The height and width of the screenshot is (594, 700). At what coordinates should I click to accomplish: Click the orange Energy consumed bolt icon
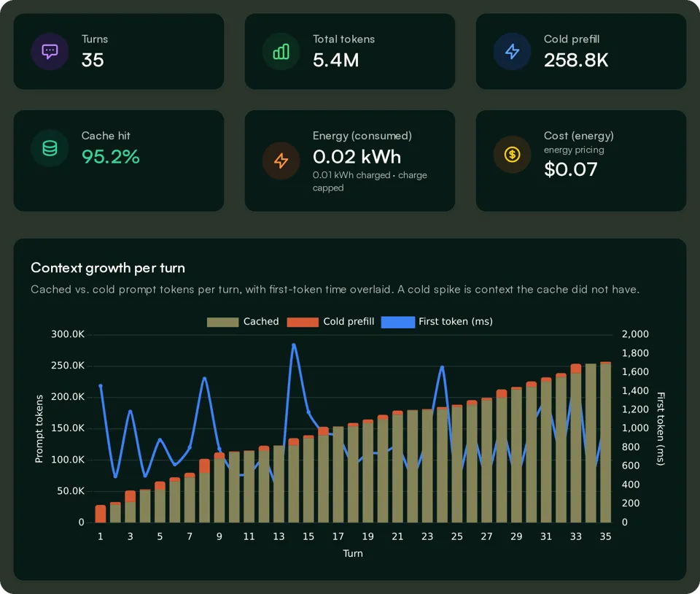click(x=281, y=161)
